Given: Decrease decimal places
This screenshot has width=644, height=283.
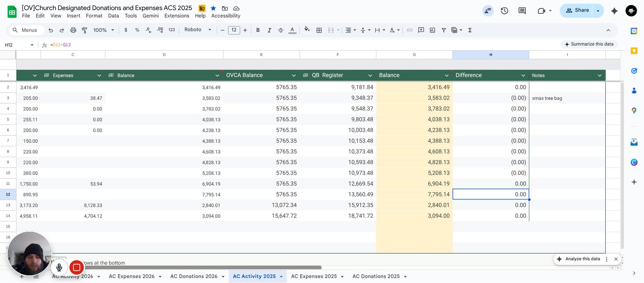Looking at the screenshot, I should (x=149, y=30).
